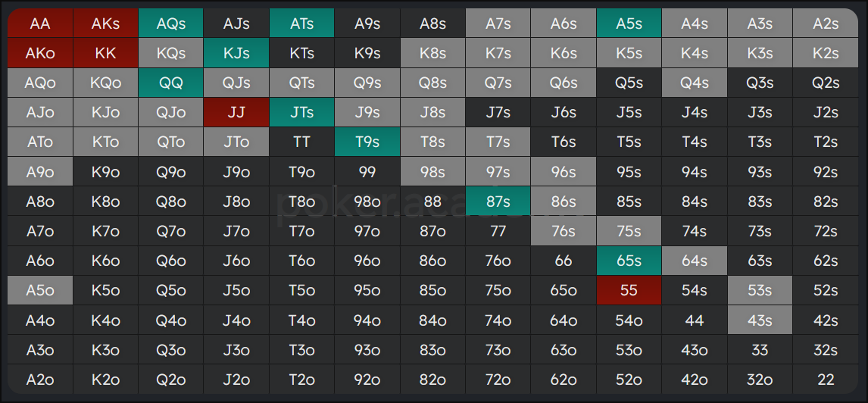This screenshot has height=403, width=868.
Task: Click the 87s teal cell
Action: [498, 202]
